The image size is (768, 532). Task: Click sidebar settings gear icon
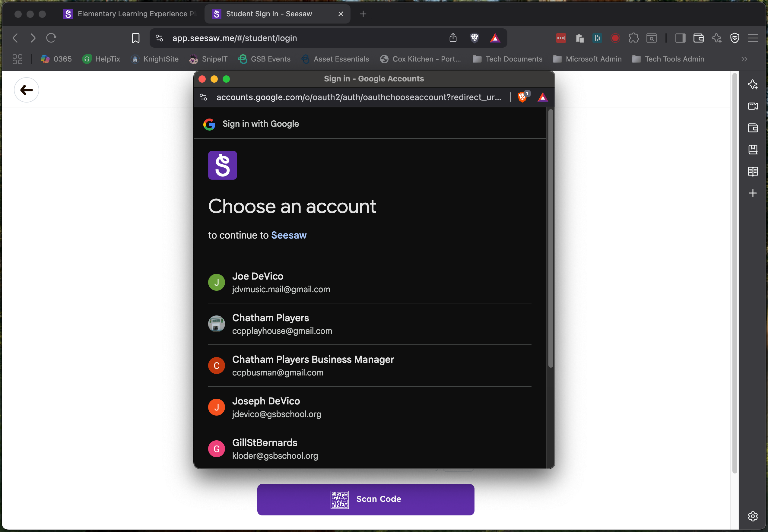pos(752,516)
